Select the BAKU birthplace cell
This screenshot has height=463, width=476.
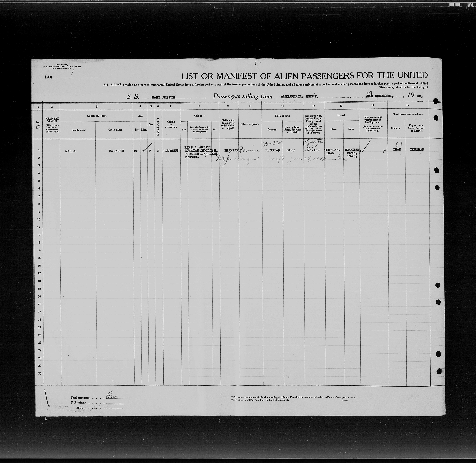click(291, 150)
